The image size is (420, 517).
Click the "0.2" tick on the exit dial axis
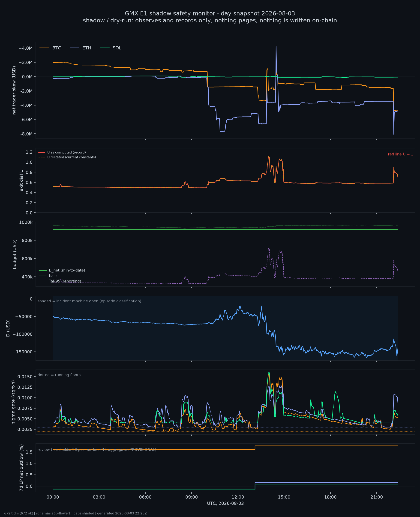(29, 203)
